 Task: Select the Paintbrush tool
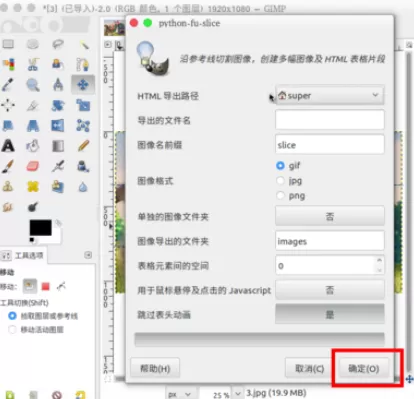[8, 166]
